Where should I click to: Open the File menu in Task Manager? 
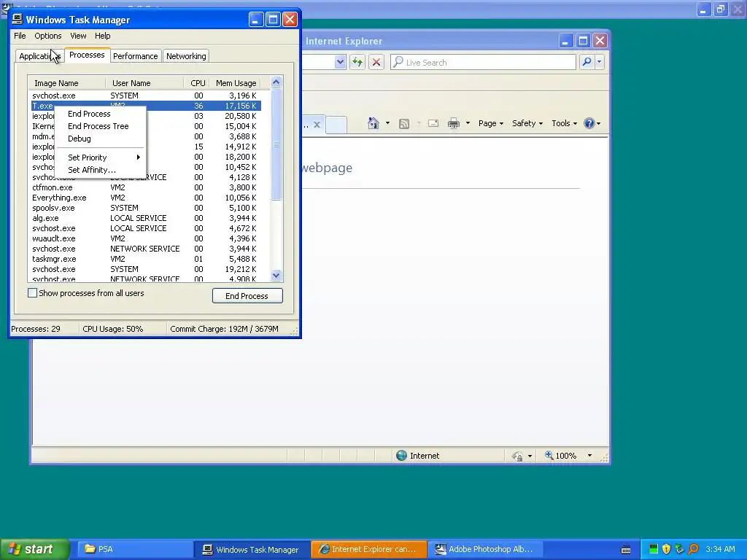20,36
